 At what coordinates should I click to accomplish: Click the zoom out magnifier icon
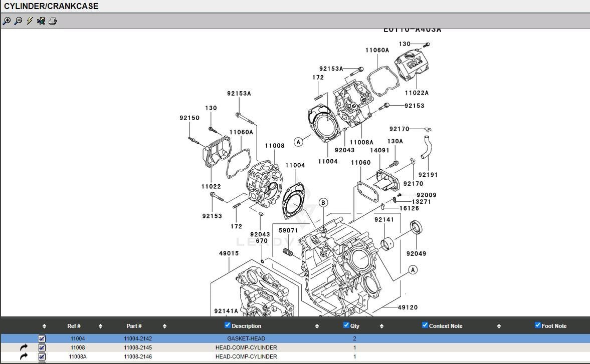18,21
